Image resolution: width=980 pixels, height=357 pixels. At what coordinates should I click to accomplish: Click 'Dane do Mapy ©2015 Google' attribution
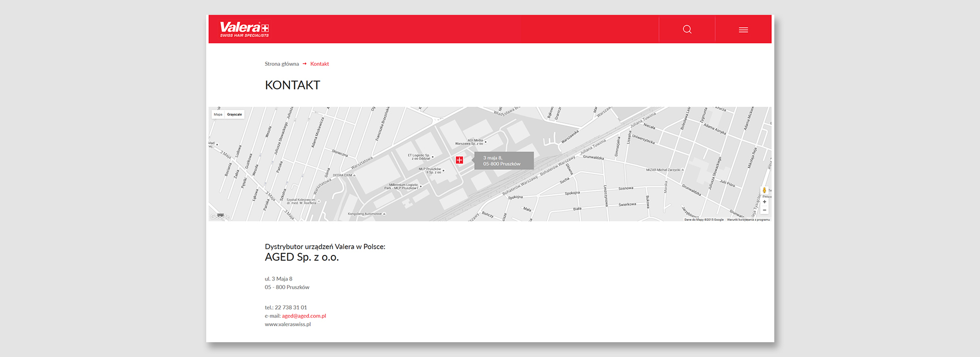[704, 220]
